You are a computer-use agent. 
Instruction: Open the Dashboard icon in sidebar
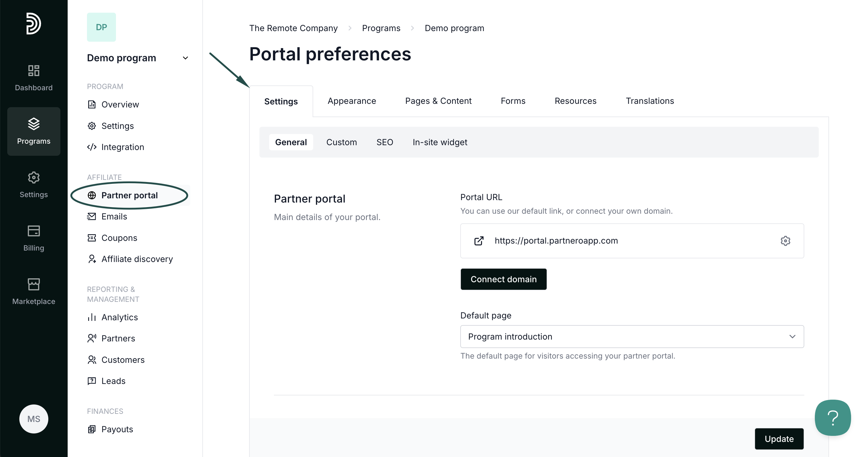(x=34, y=78)
